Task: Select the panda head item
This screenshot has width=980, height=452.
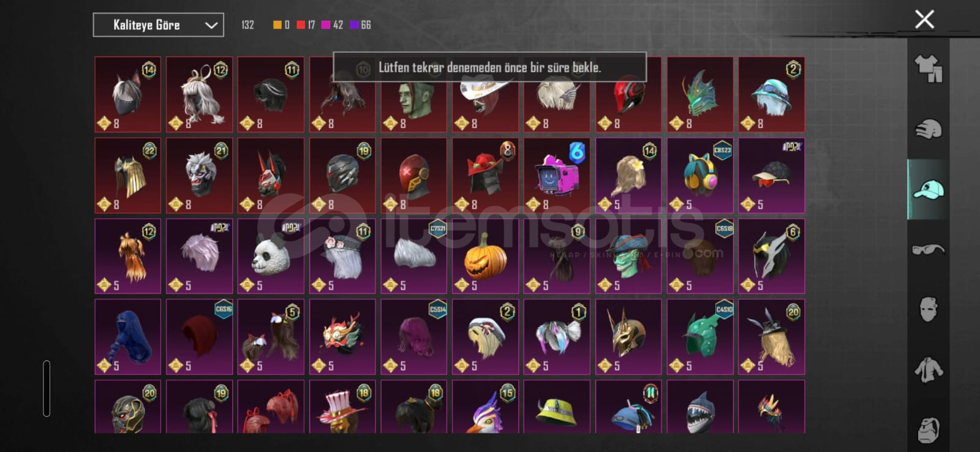Action: (271, 256)
